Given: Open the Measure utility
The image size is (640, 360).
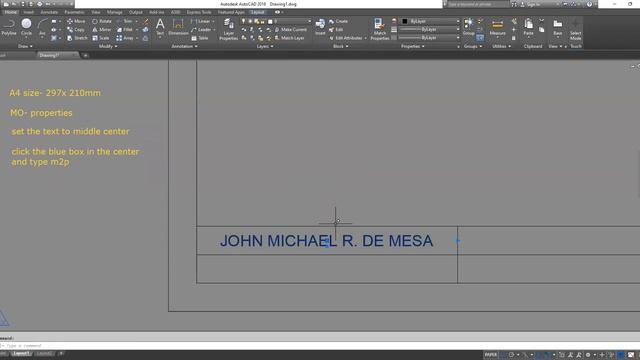Looking at the screenshot, I should pyautogui.click(x=497, y=27).
